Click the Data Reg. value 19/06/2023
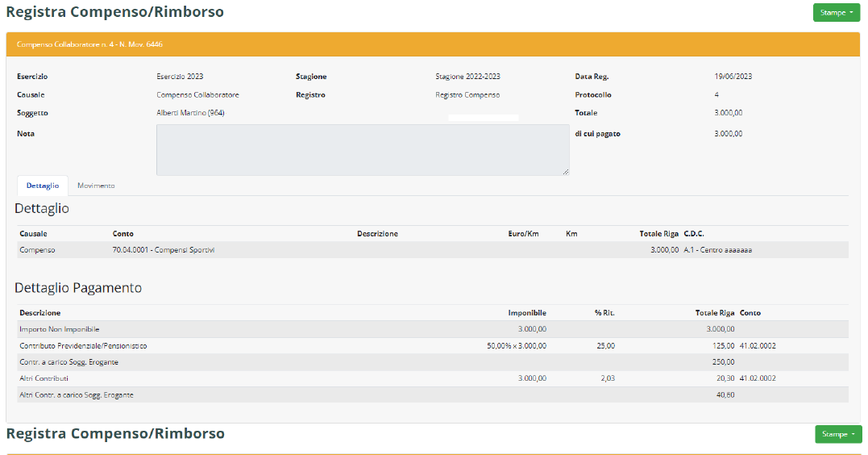This screenshot has width=868, height=455. (733, 77)
